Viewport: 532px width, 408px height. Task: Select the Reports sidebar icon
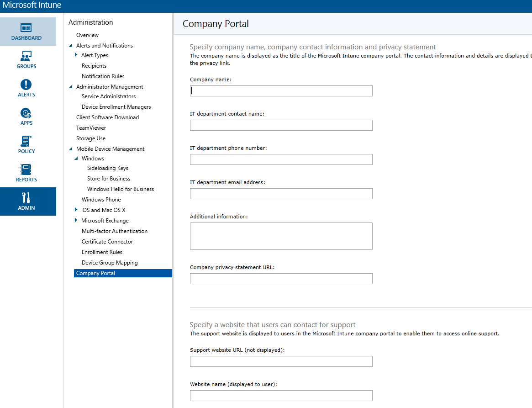[26, 173]
